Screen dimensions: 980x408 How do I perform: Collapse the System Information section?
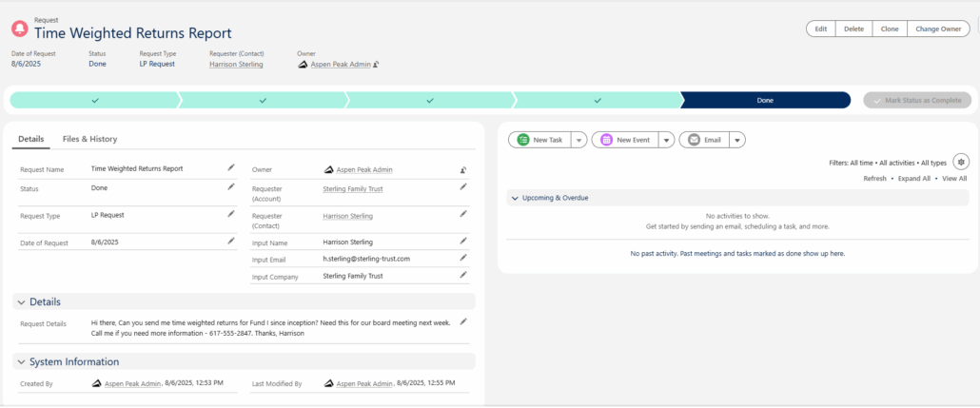coord(21,361)
